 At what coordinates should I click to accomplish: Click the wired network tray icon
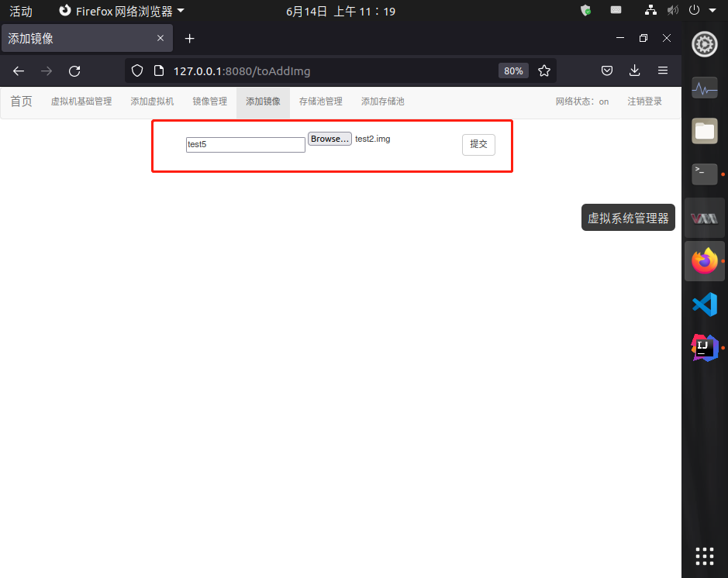[x=650, y=10]
